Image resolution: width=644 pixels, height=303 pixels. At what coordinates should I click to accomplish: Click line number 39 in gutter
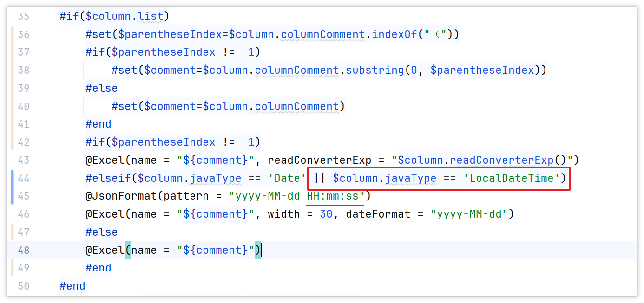pyautogui.click(x=24, y=88)
